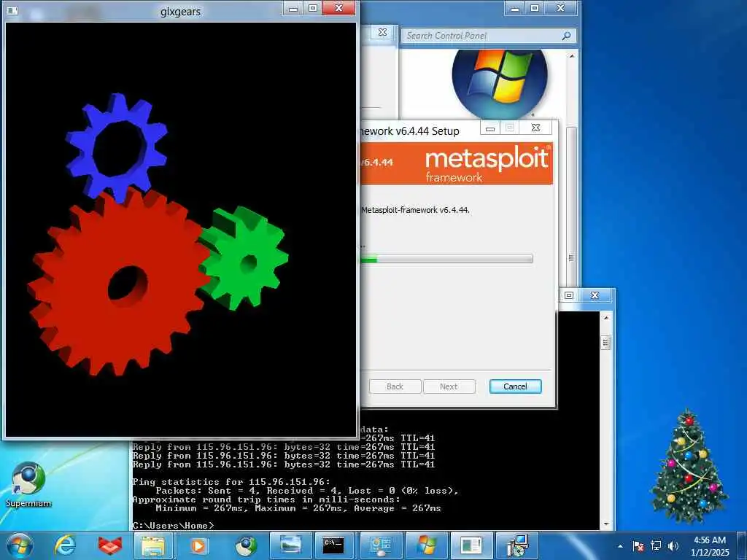Maximize the Control Panel window

click(x=535, y=8)
